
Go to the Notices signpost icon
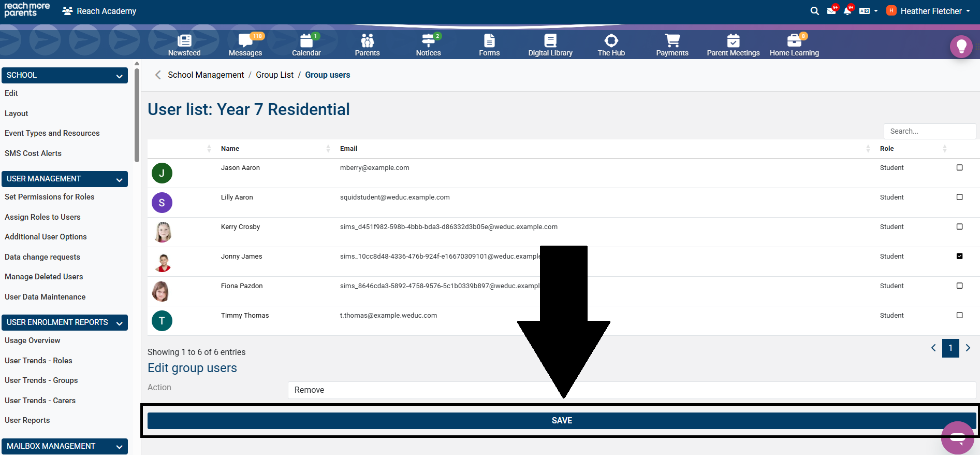click(428, 45)
